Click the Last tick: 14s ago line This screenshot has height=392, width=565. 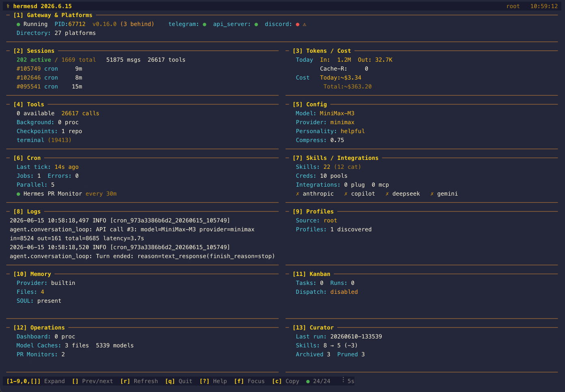coord(47,167)
